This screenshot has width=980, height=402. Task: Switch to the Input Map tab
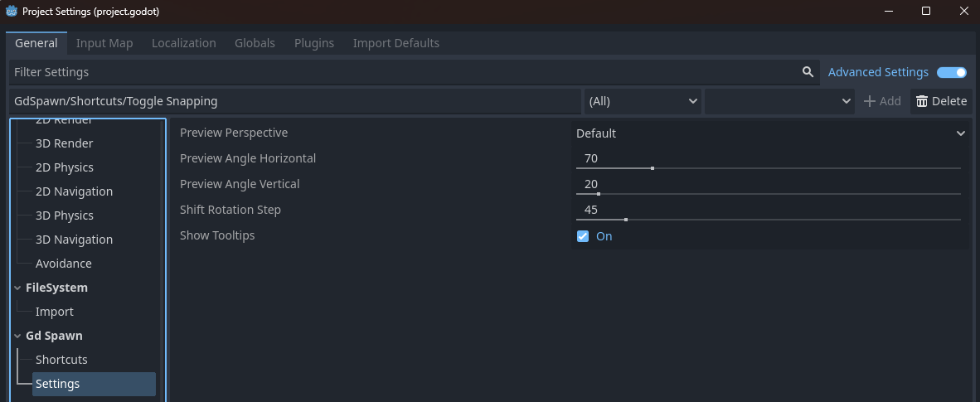coord(104,43)
